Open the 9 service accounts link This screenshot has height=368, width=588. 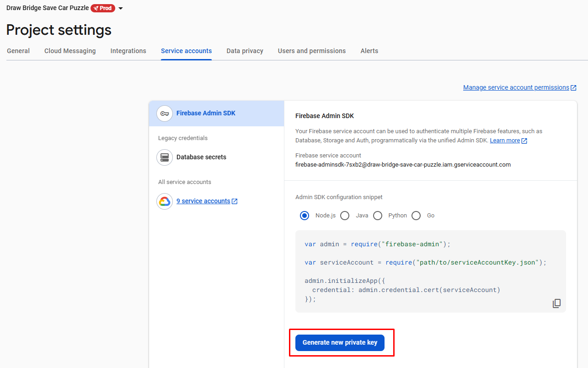(x=203, y=201)
